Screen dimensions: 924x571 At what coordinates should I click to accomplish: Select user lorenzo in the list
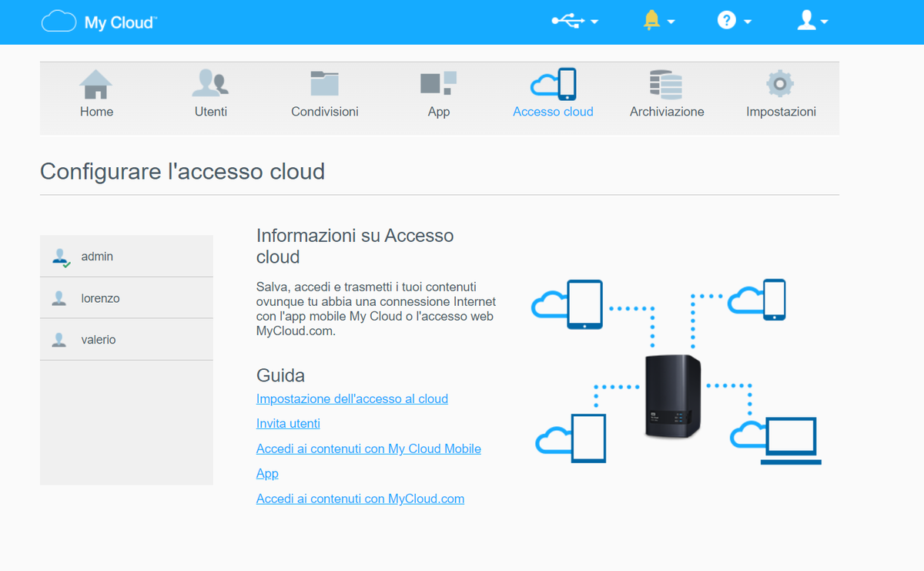(x=126, y=297)
